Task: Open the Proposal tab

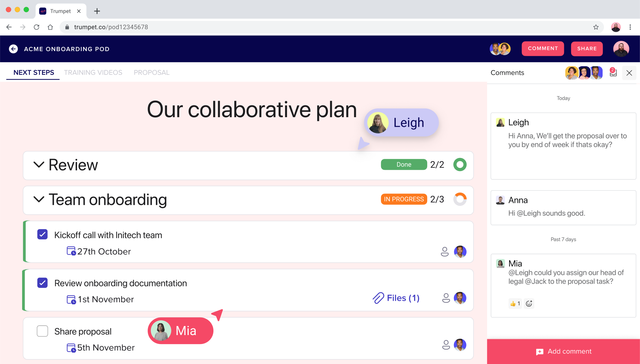Action: pyautogui.click(x=151, y=73)
